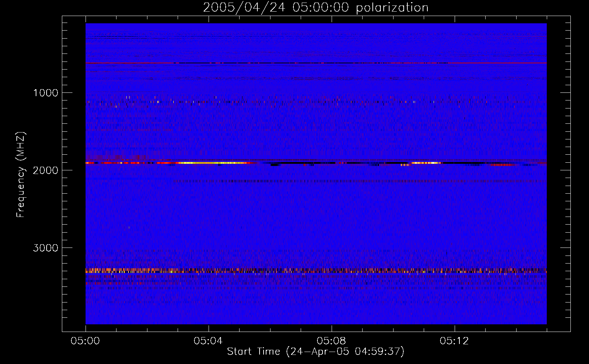
Task: Click the "Start Time (24-Apr-05 04:59:37)" axis label
Action: [x=316, y=352]
